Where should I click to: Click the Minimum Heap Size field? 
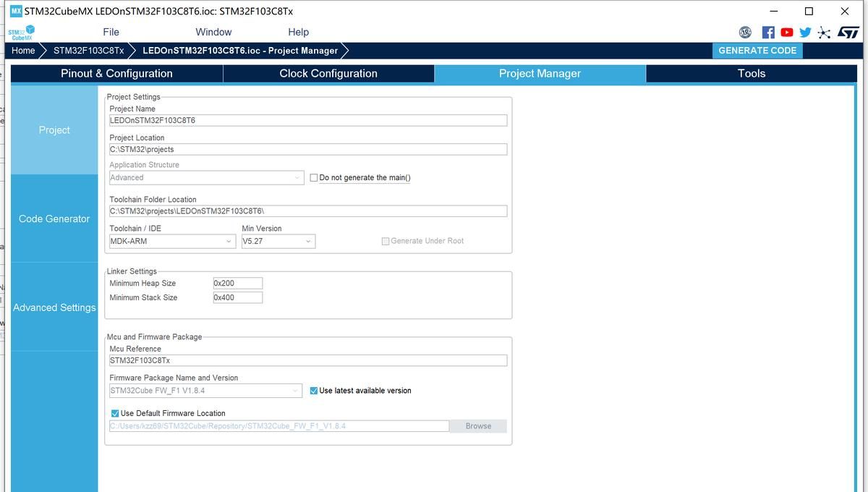click(x=237, y=284)
